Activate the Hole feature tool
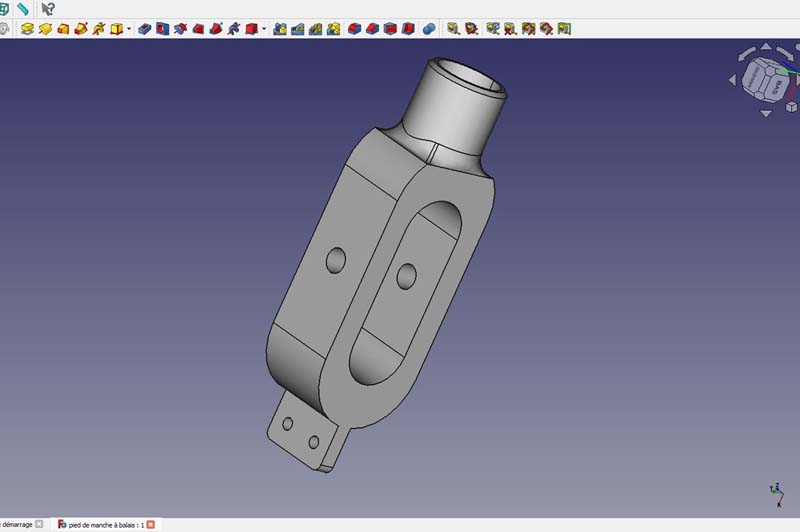The height and width of the screenshot is (532, 800). [x=163, y=29]
